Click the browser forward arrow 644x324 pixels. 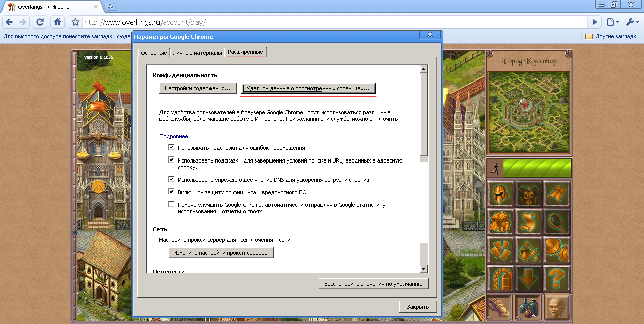click(x=23, y=22)
